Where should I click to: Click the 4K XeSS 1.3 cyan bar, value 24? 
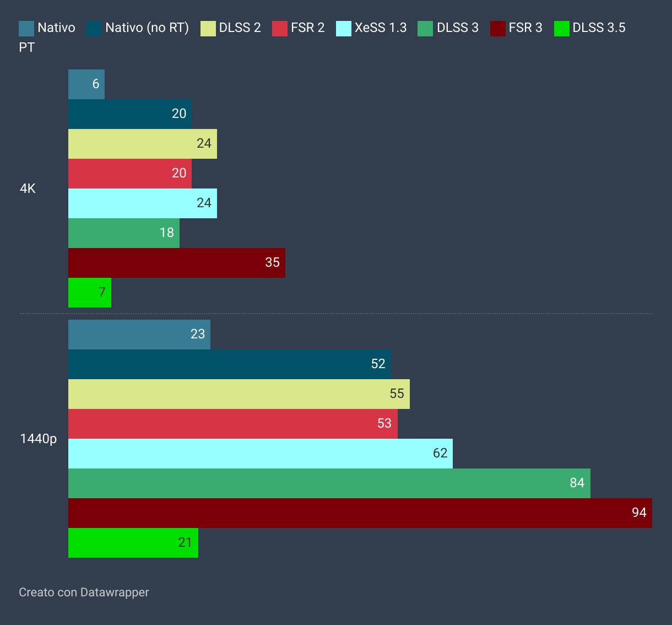click(143, 203)
